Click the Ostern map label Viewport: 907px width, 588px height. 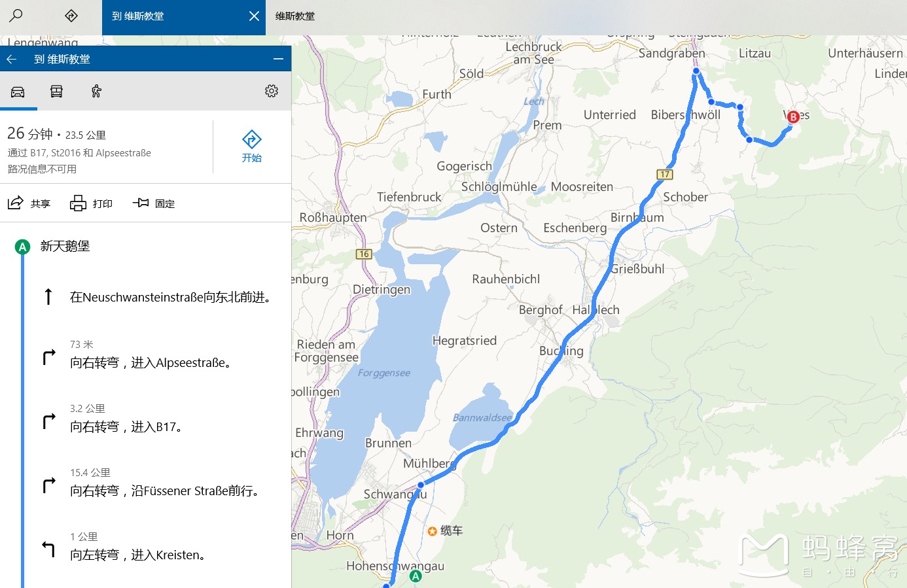(x=499, y=228)
